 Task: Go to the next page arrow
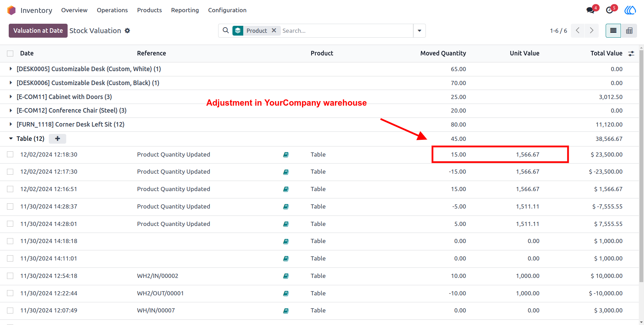[591, 31]
